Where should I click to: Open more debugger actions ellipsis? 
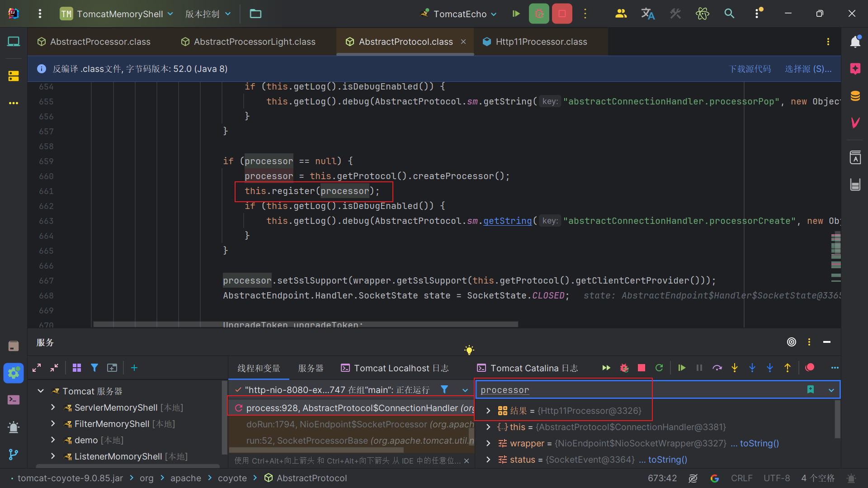point(835,368)
